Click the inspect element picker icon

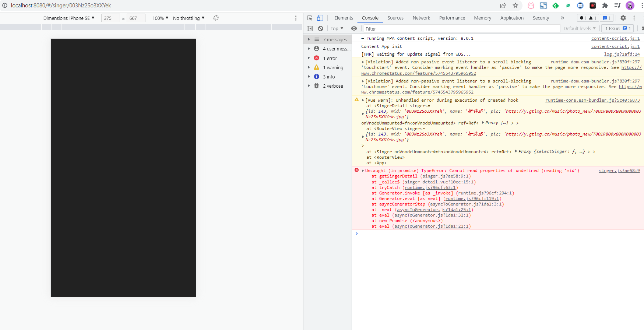pyautogui.click(x=310, y=18)
